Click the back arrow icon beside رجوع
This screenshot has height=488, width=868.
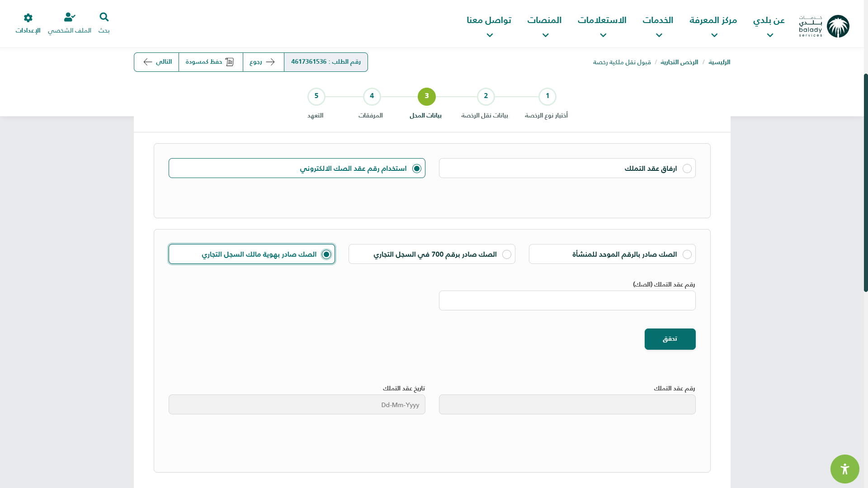click(270, 62)
